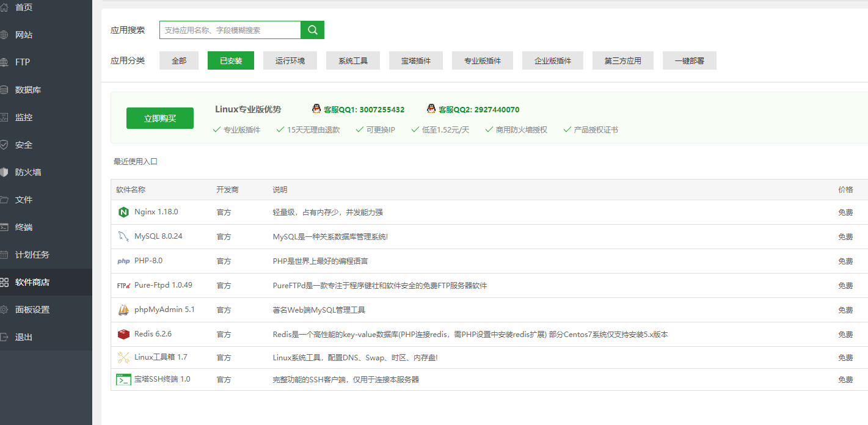Open MySQL 8.0.24 settings link
Viewport: 868px width, 425px height.
pyautogui.click(x=158, y=236)
